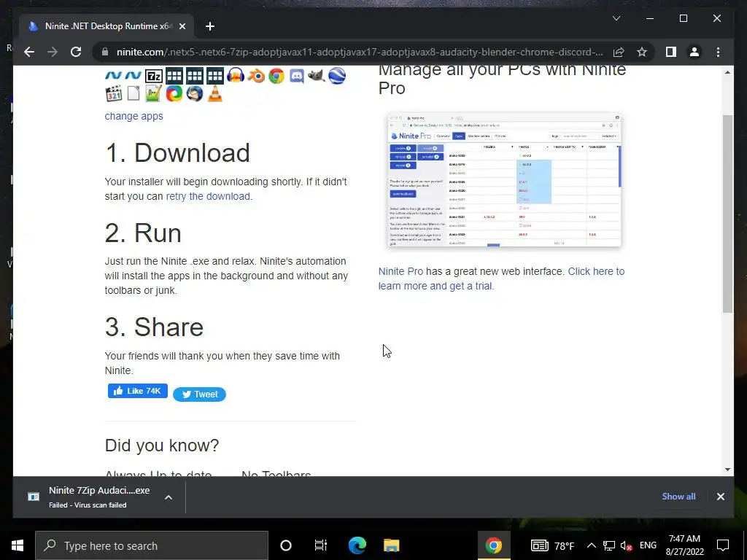This screenshot has height=560, width=747.
Task: Open the Chrome three-dot menu
Action: click(x=718, y=52)
